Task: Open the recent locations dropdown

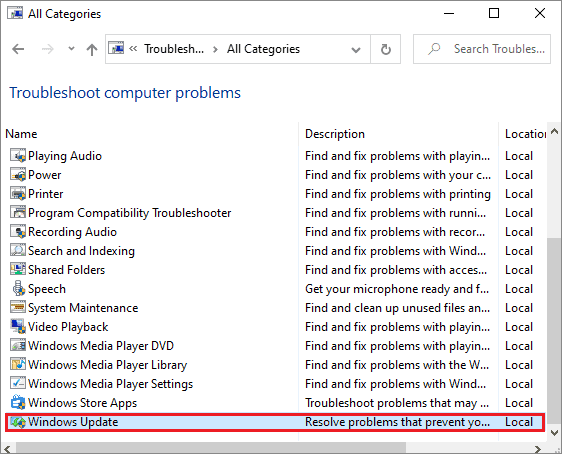Action: pos(71,49)
